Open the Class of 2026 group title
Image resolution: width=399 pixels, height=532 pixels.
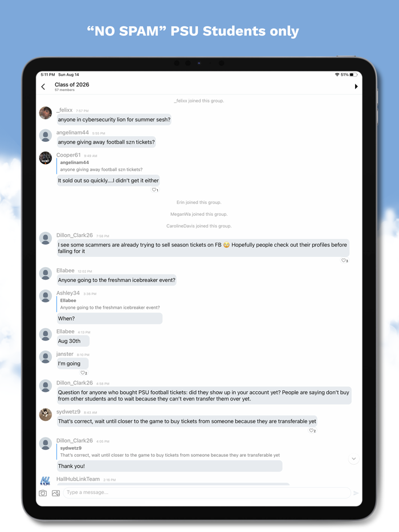point(72,84)
